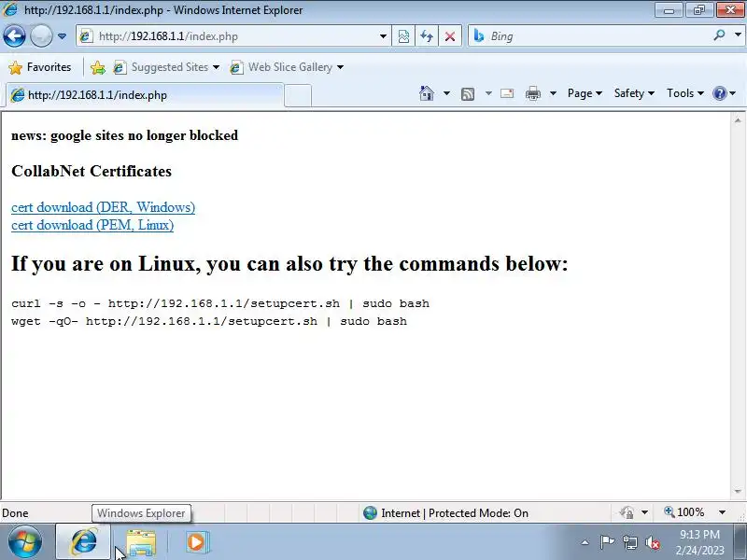Click the CollabNet Certificates heading
The height and width of the screenshot is (560, 747).
(92, 171)
